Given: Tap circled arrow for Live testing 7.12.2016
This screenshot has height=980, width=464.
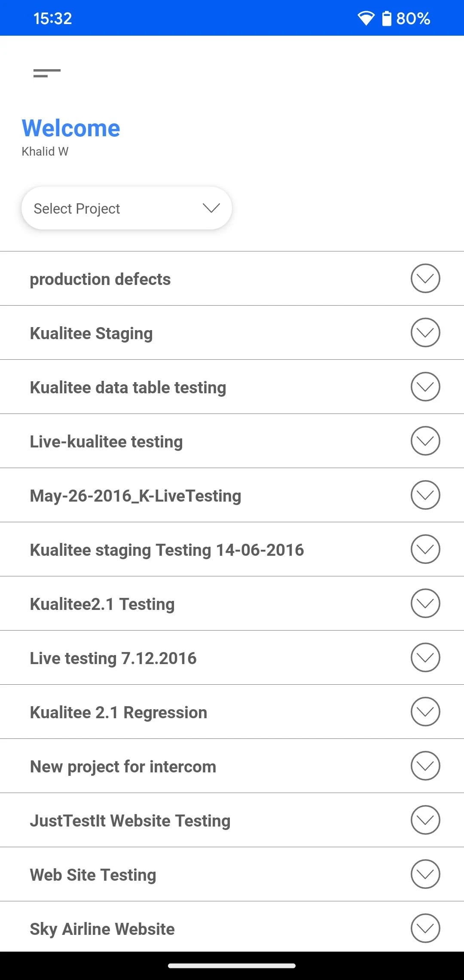Looking at the screenshot, I should 425,658.
